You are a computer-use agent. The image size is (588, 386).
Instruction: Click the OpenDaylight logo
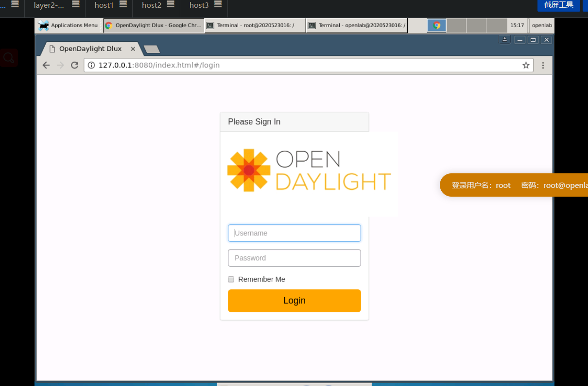(x=309, y=169)
